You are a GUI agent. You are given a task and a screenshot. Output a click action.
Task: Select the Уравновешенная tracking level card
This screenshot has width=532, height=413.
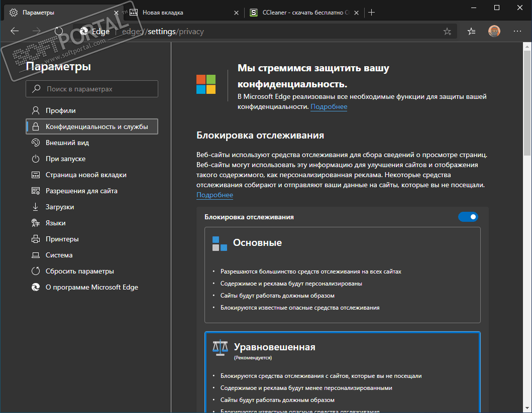click(x=342, y=371)
